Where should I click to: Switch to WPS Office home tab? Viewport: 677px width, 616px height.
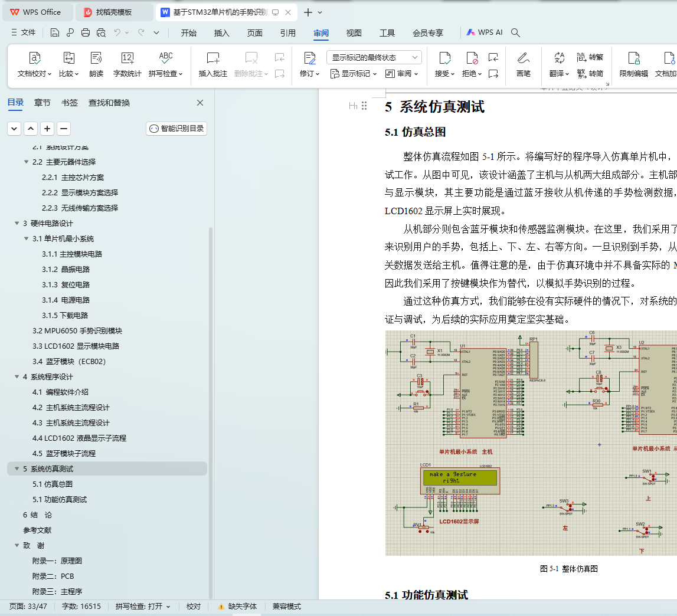[x=37, y=12]
